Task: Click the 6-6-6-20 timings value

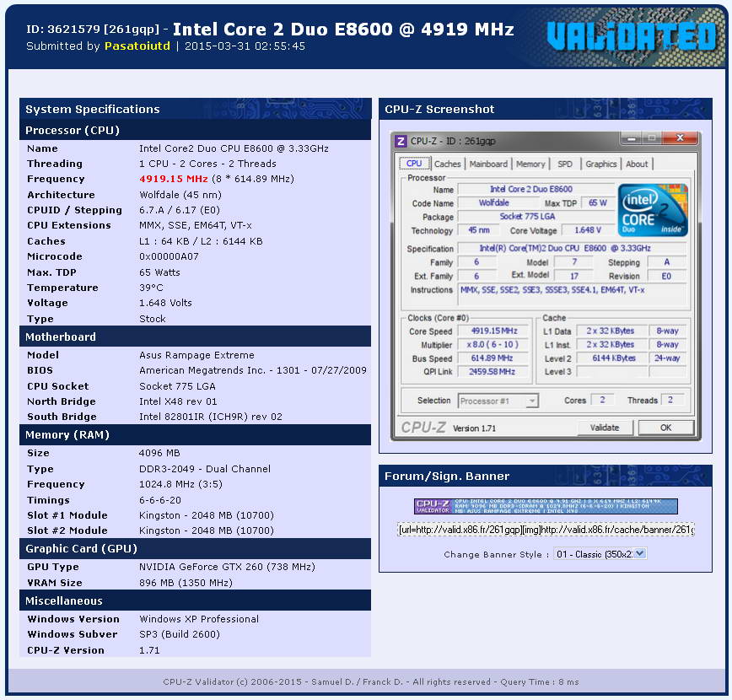Action: [160, 500]
